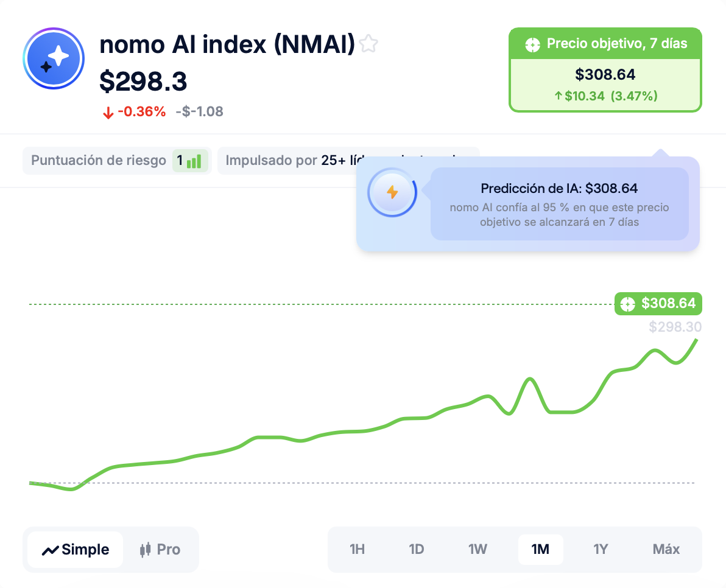Image resolution: width=726 pixels, height=588 pixels.
Task: Click the risk score bar chart icon
Action: coord(194,161)
